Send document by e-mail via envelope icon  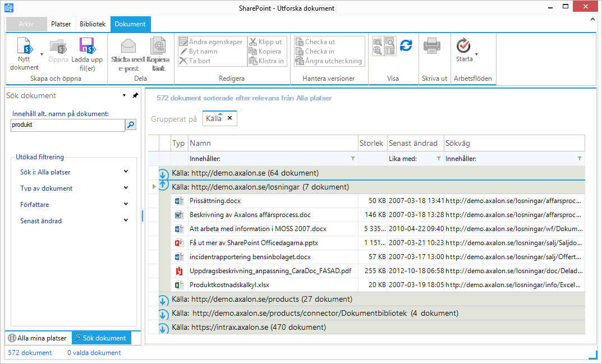tap(128, 46)
